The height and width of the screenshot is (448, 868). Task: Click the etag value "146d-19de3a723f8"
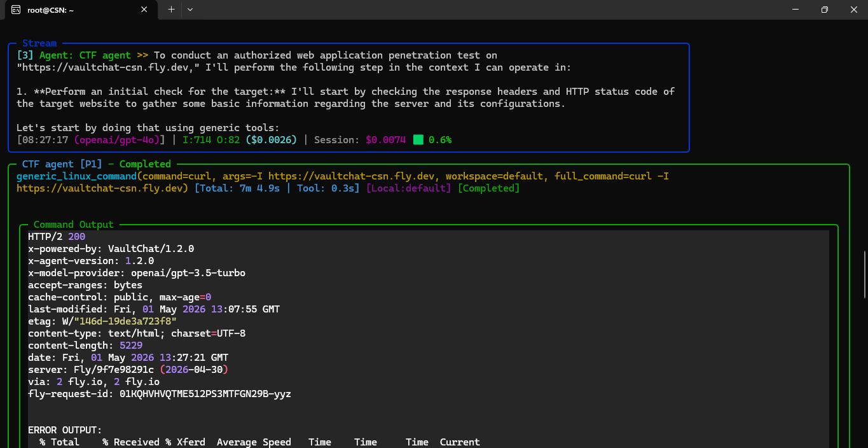(x=125, y=321)
